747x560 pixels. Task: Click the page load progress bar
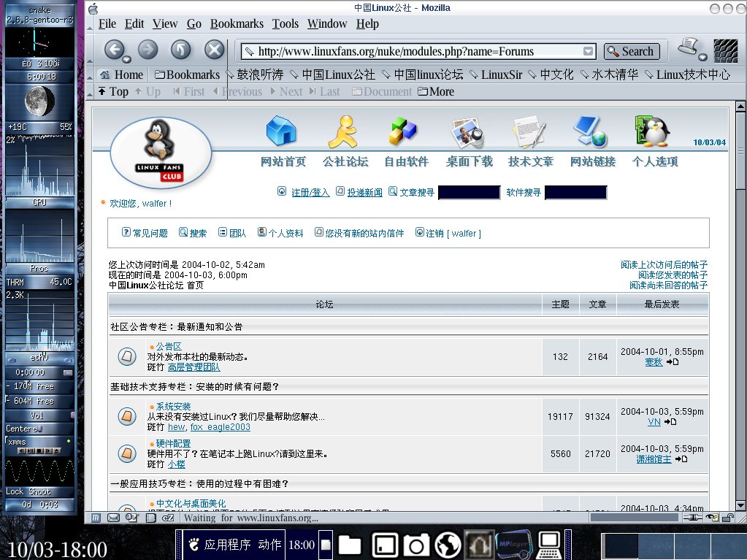634,518
